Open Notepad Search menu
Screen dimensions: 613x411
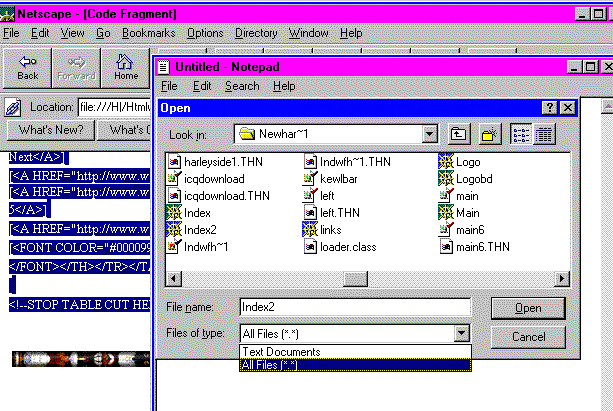tap(242, 86)
